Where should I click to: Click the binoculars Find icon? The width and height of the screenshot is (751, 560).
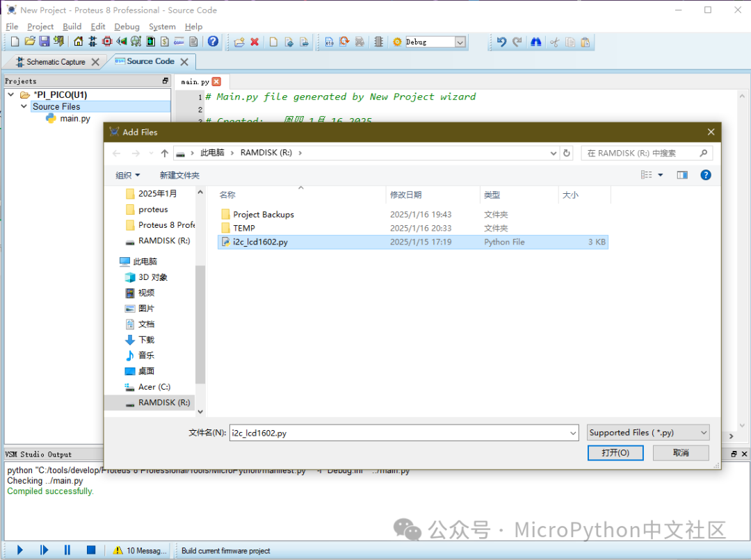(x=536, y=42)
